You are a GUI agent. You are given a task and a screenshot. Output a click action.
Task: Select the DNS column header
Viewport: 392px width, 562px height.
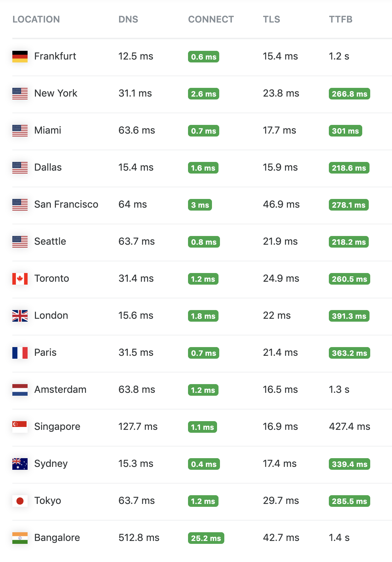tap(128, 19)
